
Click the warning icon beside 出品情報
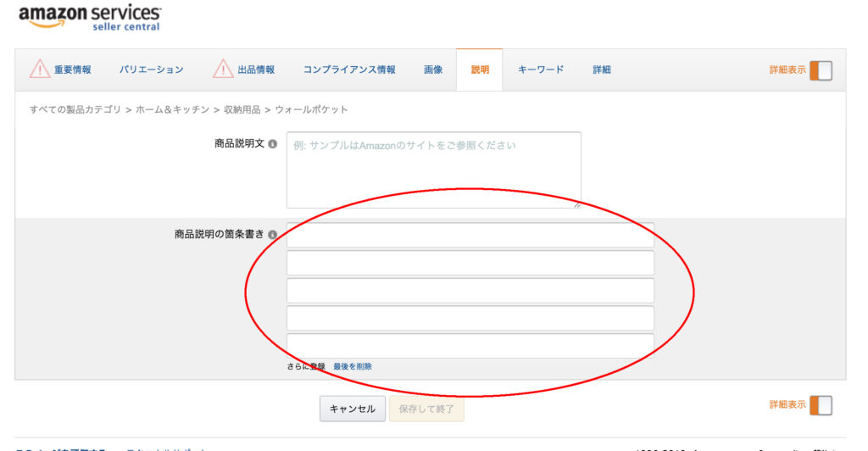pyautogui.click(x=223, y=70)
